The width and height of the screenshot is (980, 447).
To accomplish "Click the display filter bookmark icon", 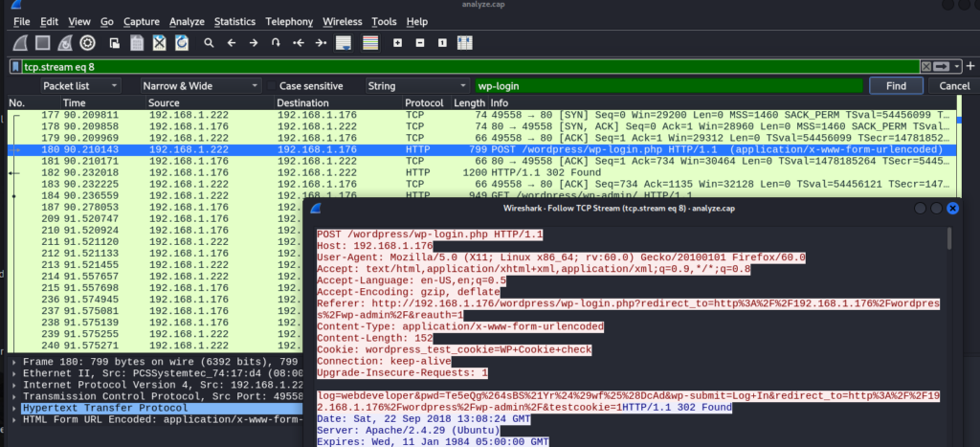I will pos(15,66).
